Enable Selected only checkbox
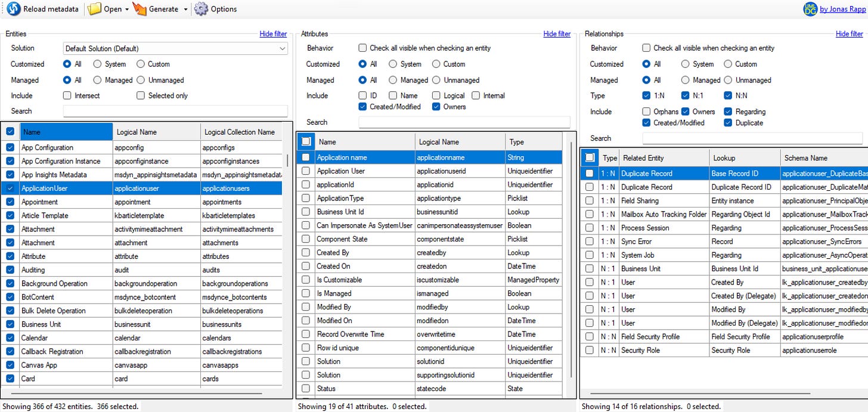This screenshot has width=868, height=412. pos(141,95)
